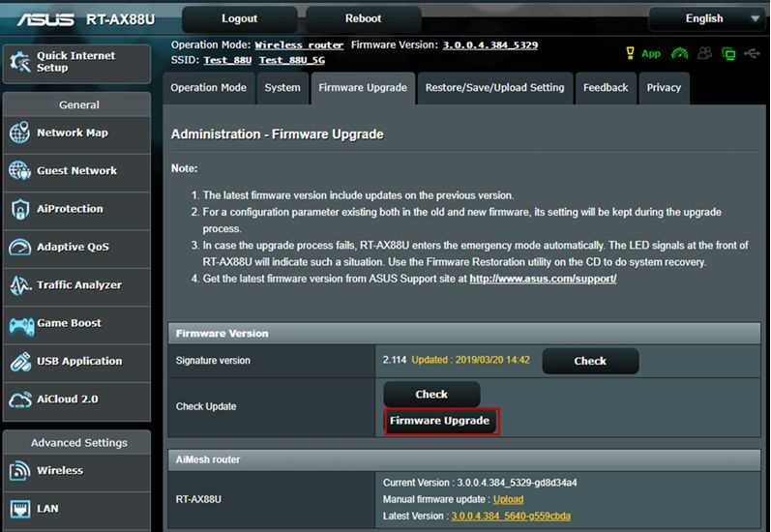Open Traffic Analyzer menu item
The height and width of the screenshot is (532, 771).
[76, 285]
